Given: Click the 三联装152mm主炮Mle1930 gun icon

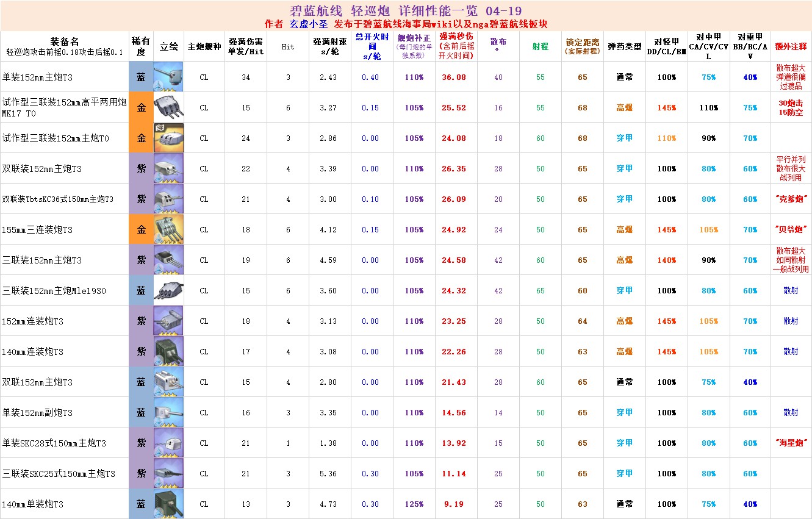Looking at the screenshot, I should tap(168, 290).
